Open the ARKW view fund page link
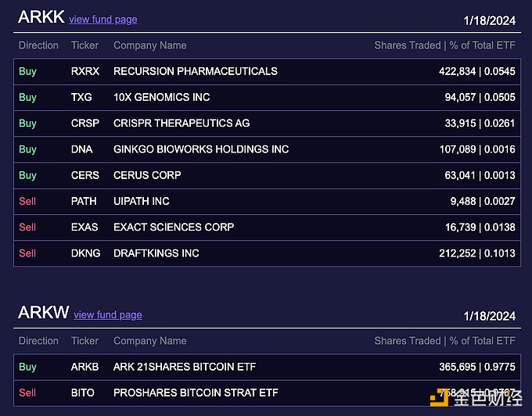 pyautogui.click(x=108, y=315)
